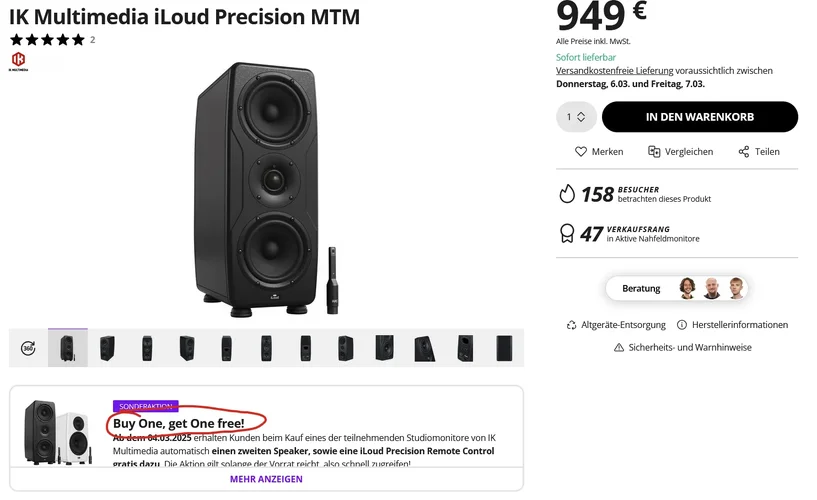Open the quantity selector showing 1
The width and height of the screenshot is (817, 500).
point(576,117)
